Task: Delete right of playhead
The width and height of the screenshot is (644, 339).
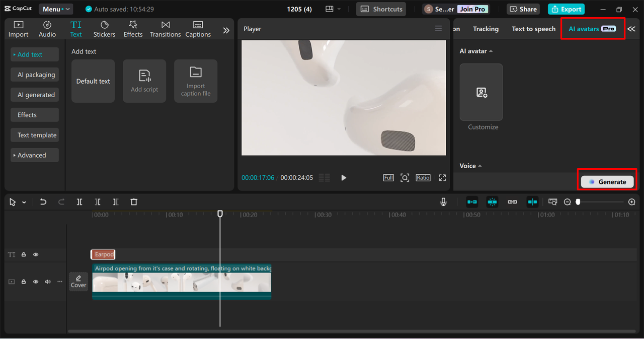Action: tap(116, 202)
